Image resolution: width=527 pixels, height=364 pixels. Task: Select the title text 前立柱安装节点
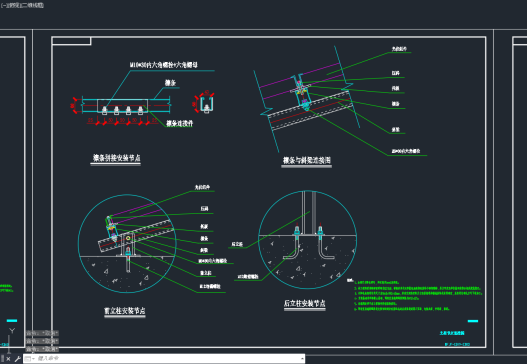[125, 311]
